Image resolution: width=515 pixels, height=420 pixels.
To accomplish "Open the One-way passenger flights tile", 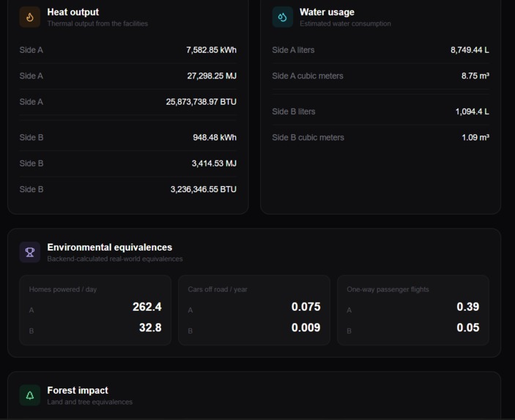I will pos(413,310).
